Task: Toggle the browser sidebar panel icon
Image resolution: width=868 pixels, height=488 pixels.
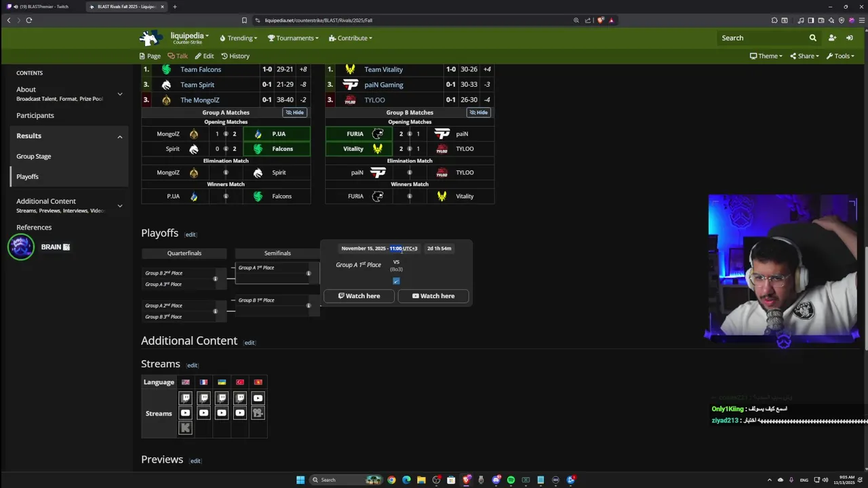Action: [x=811, y=20]
